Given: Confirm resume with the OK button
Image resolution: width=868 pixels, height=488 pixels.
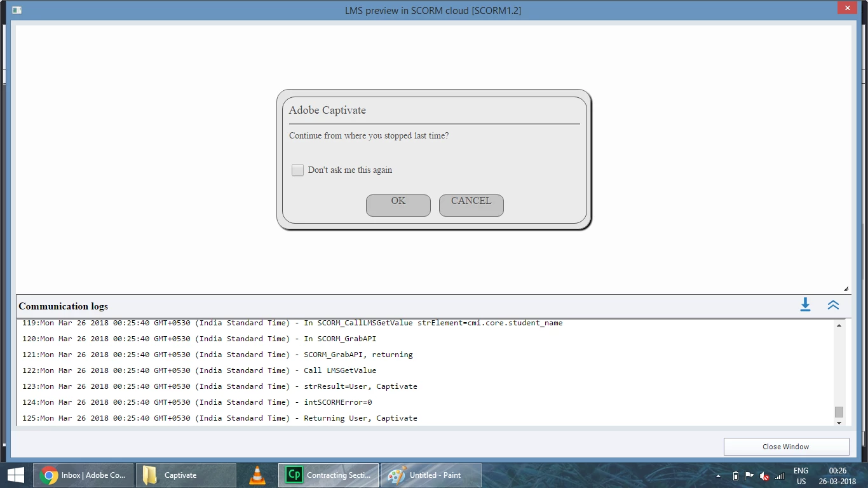Looking at the screenshot, I should (x=398, y=205).
